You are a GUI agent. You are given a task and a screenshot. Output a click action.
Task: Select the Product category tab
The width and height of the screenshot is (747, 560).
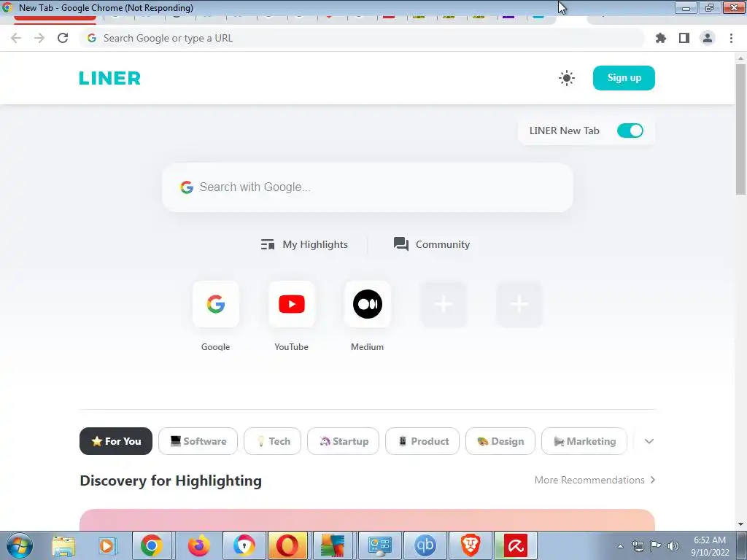pos(422,441)
